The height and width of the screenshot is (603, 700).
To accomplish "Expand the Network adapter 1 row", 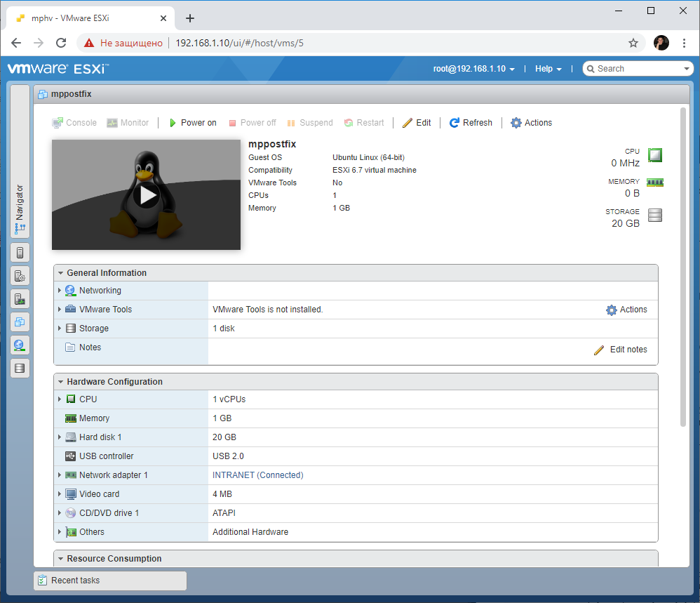I will (60, 475).
